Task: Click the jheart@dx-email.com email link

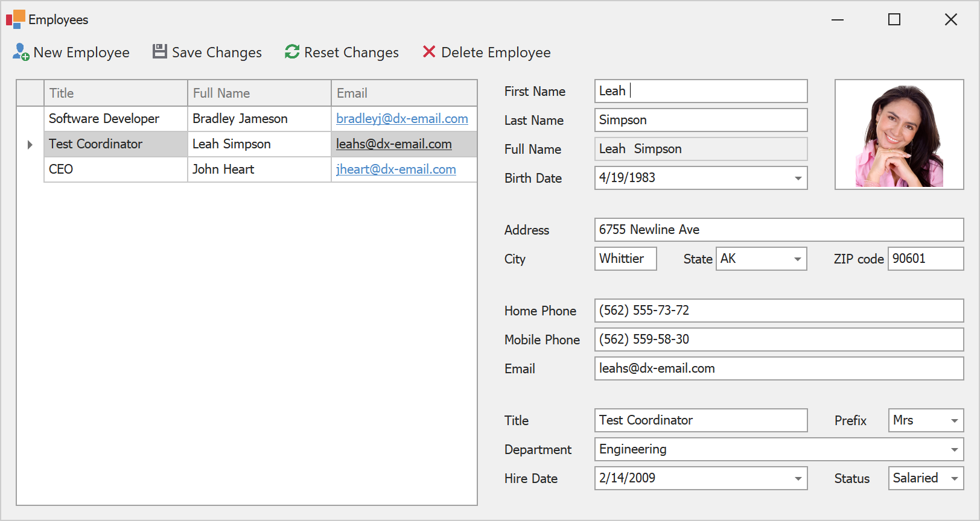Action: pos(396,169)
